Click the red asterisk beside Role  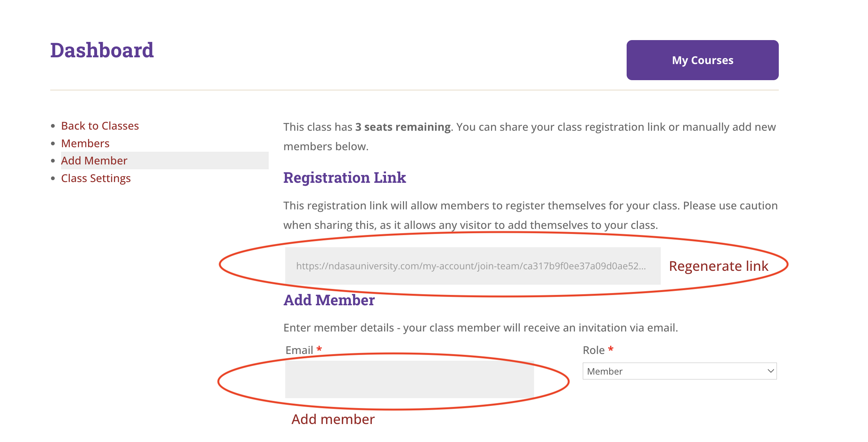(611, 349)
